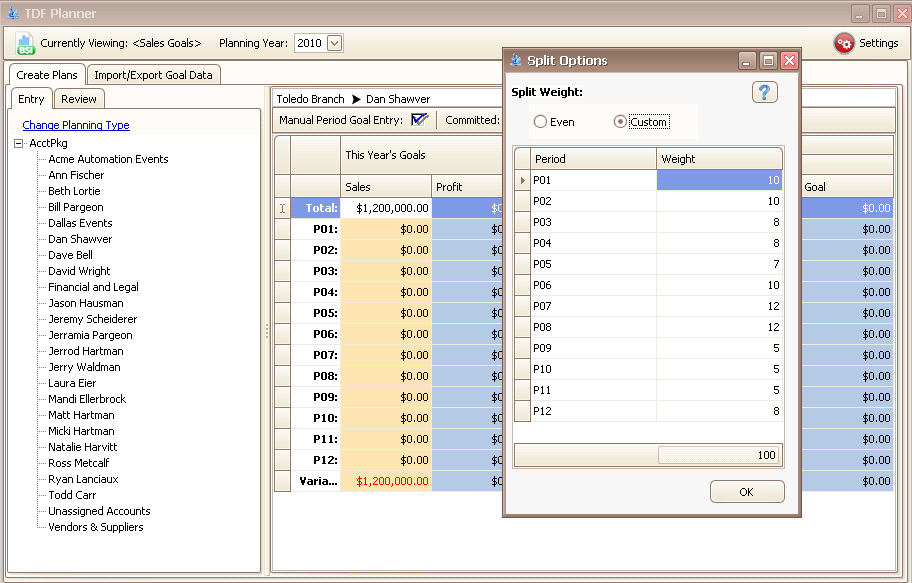This screenshot has height=583, width=912.
Task: Click the Sales column header in goals grid
Action: coord(386,187)
